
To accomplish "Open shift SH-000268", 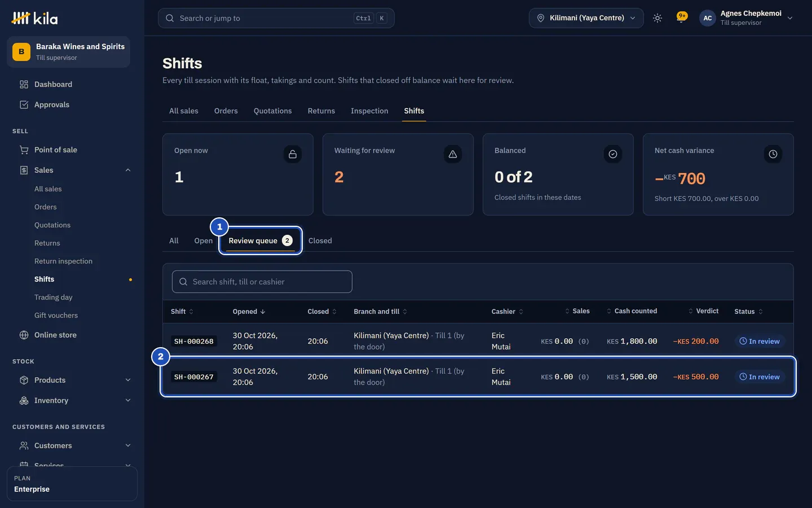I will click(194, 341).
